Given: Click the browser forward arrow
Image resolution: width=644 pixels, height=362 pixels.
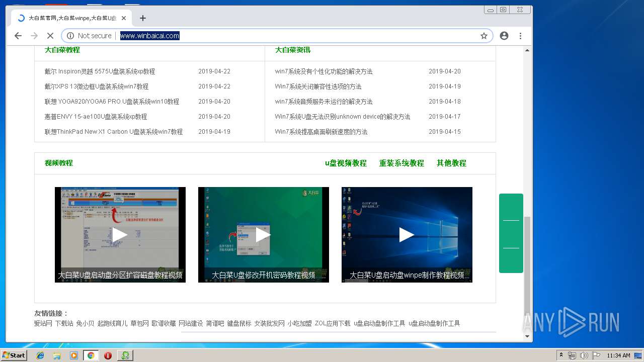Looking at the screenshot, I should click(x=34, y=36).
